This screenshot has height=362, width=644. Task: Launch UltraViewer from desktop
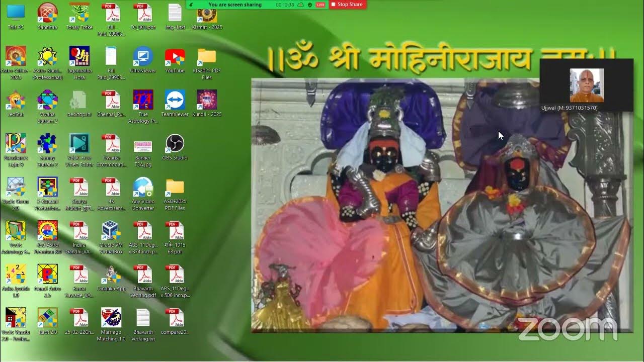click(143, 60)
